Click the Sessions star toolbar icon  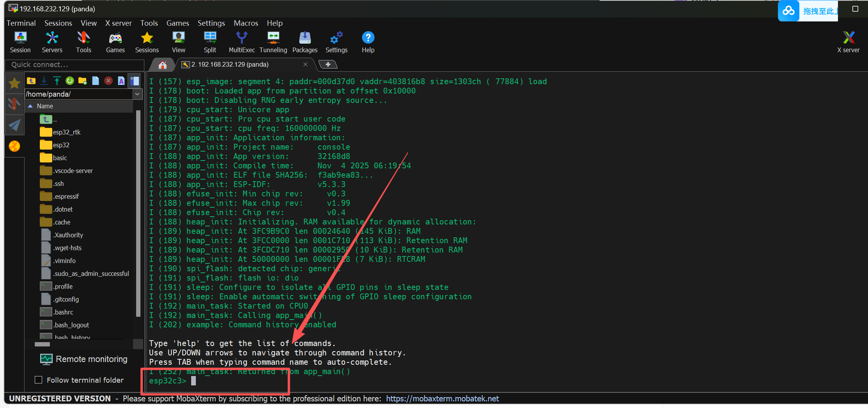coord(147,42)
